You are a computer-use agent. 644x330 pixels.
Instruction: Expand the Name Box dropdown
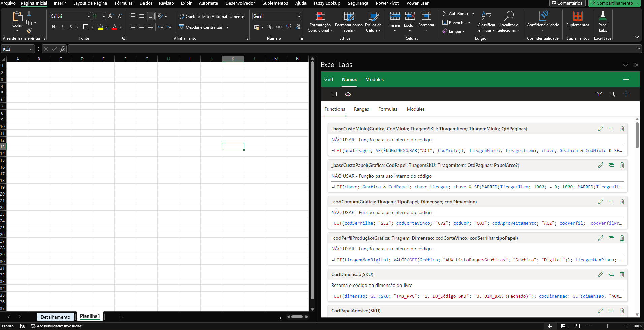pyautogui.click(x=31, y=49)
